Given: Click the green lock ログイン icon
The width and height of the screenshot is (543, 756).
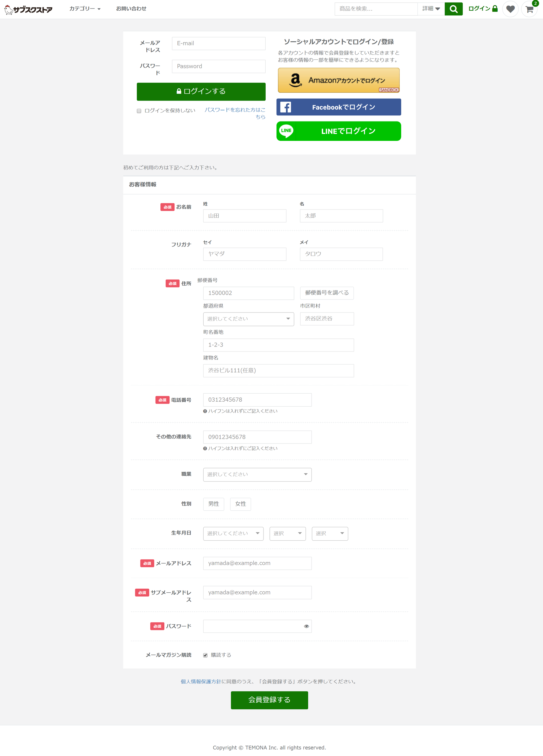Looking at the screenshot, I should (495, 9).
